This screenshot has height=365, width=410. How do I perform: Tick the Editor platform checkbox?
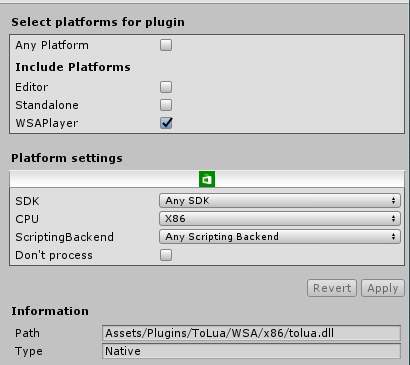click(166, 87)
